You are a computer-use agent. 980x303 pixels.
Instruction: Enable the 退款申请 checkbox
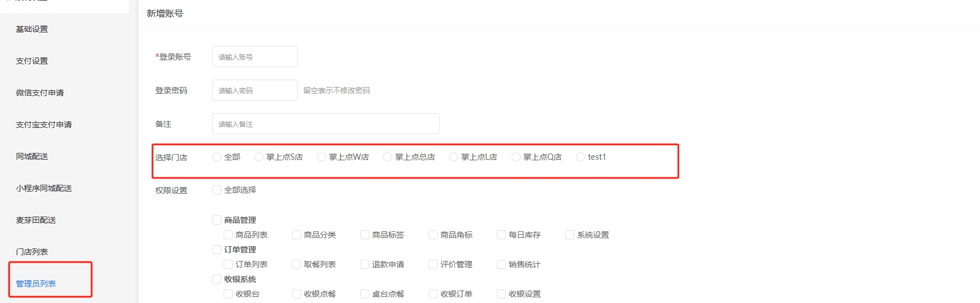[x=365, y=264]
